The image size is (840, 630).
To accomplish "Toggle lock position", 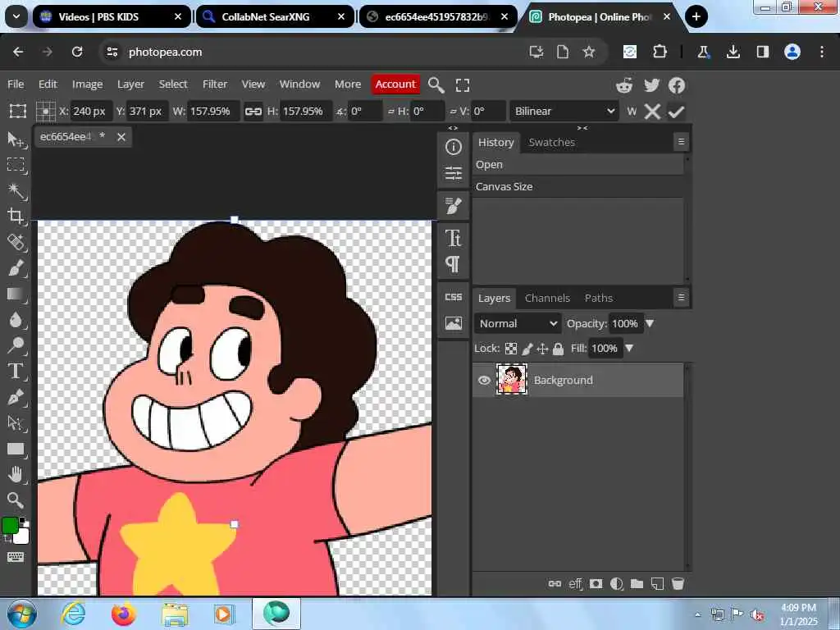I will pos(542,349).
